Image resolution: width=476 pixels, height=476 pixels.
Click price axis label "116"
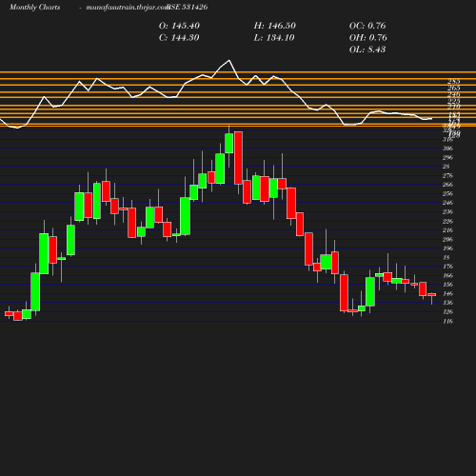[447, 321]
